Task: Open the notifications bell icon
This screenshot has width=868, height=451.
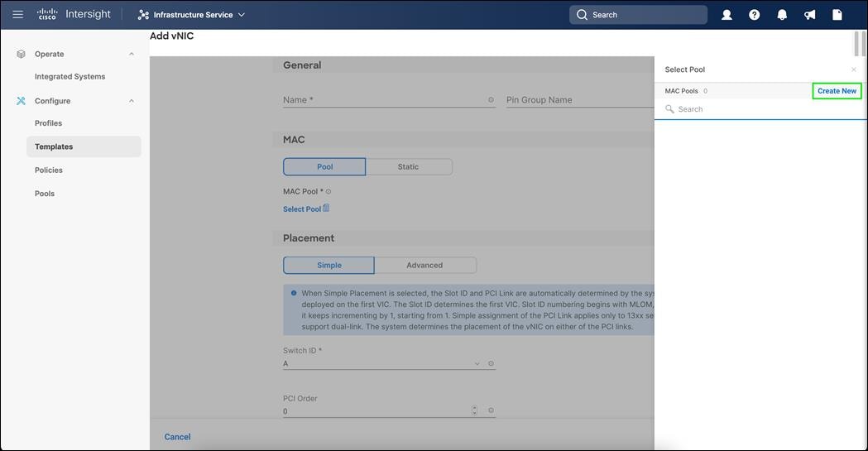Action: [782, 15]
